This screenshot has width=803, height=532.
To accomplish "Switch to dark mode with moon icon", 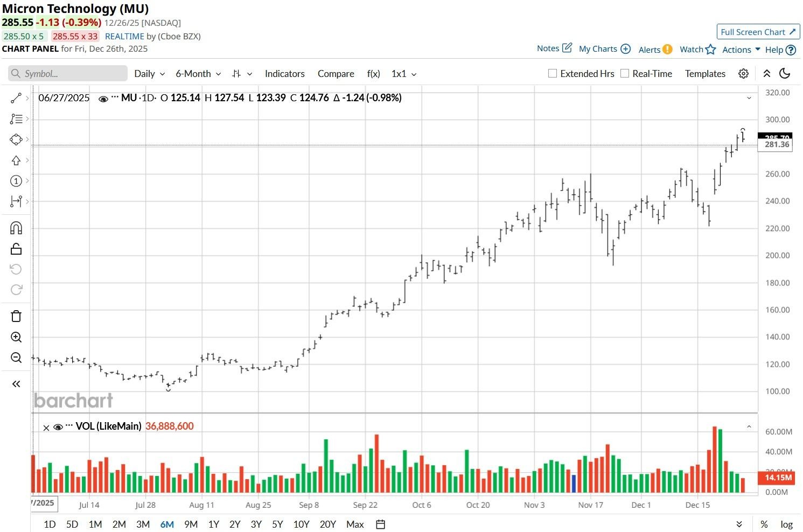I will click(785, 74).
